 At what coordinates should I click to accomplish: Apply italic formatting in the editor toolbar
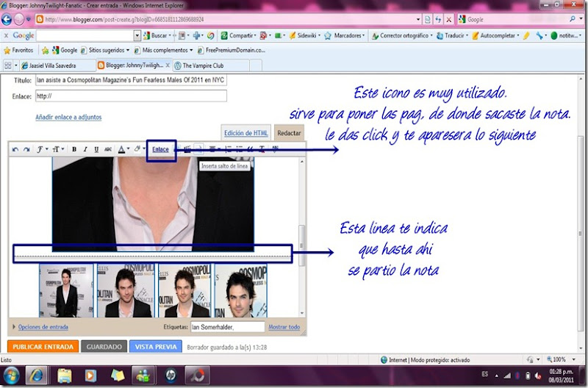pos(85,149)
